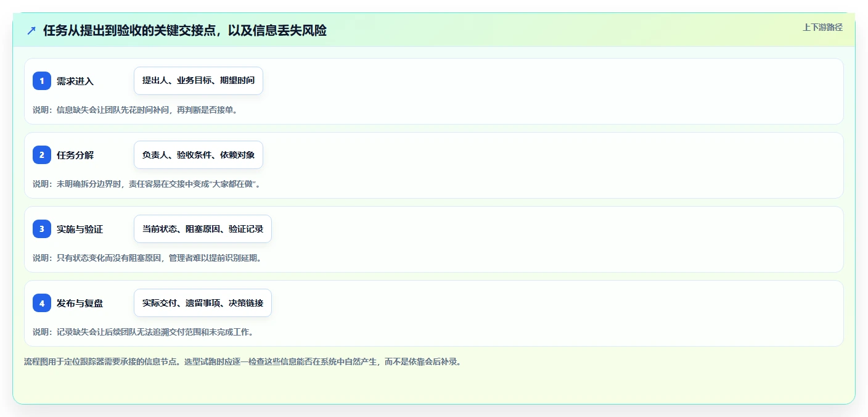868x417 pixels.
Task: Click step badge number 2
Action: pyautogui.click(x=42, y=155)
